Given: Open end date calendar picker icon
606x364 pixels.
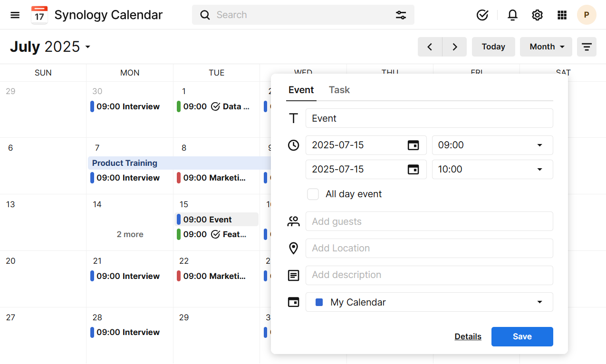Looking at the screenshot, I should 414,170.
